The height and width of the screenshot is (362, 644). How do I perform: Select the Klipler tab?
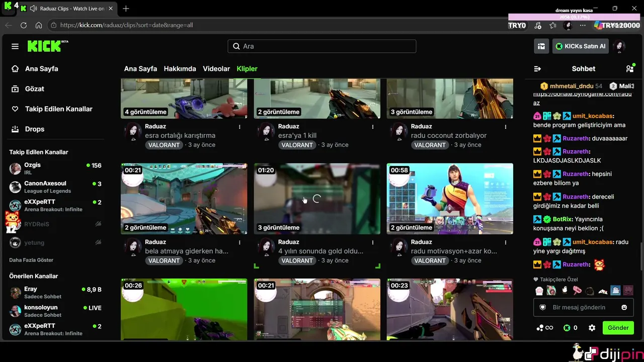247,69
